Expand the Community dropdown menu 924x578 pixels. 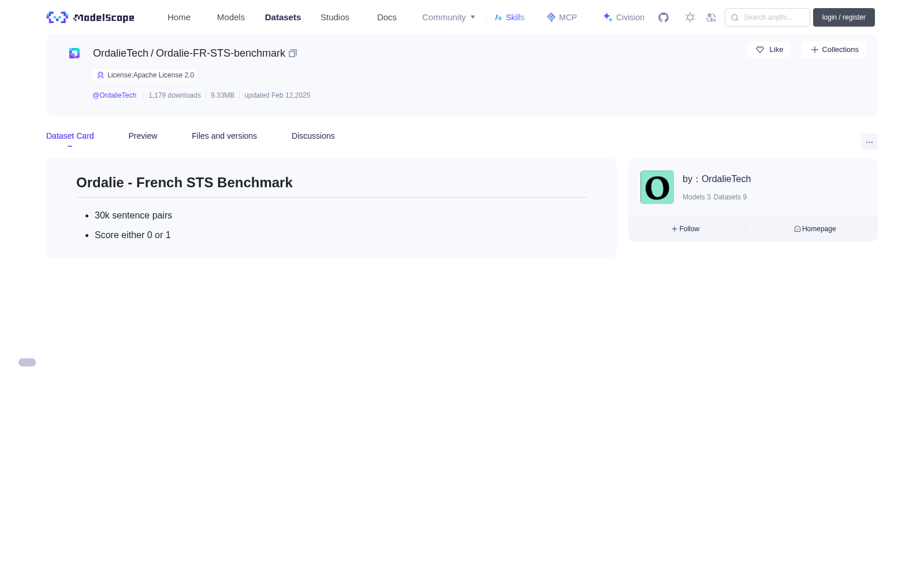[449, 17]
